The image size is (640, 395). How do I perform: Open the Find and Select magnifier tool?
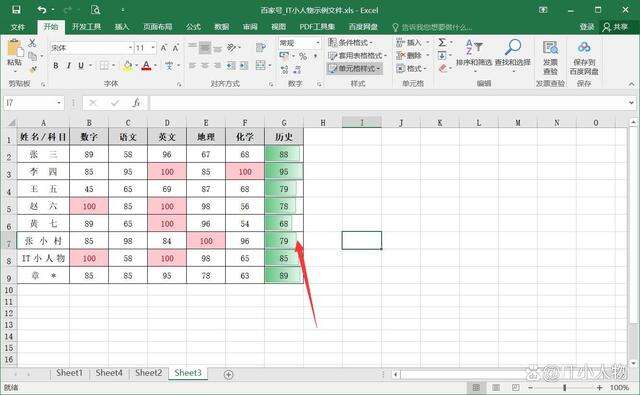513,47
